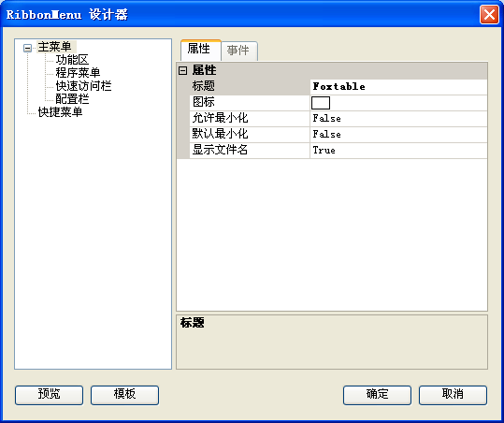The image size is (504, 423).
Task: Select the 快捷菜单 tree item
Action: [x=60, y=112]
